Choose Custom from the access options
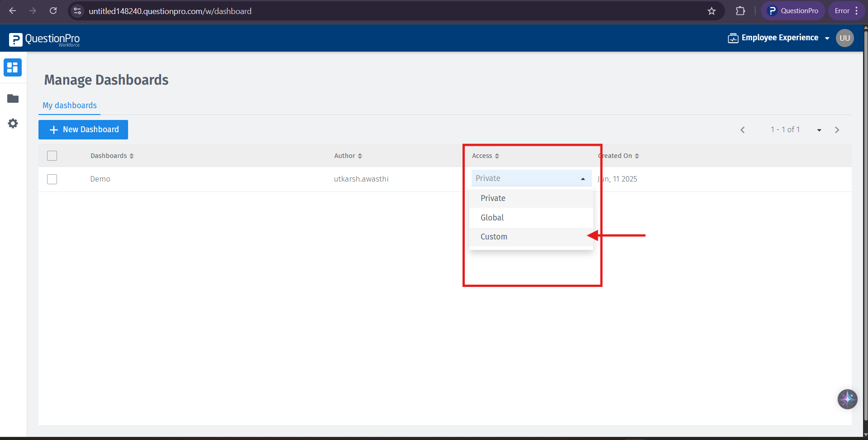Image resolution: width=868 pixels, height=440 pixels. 531,237
